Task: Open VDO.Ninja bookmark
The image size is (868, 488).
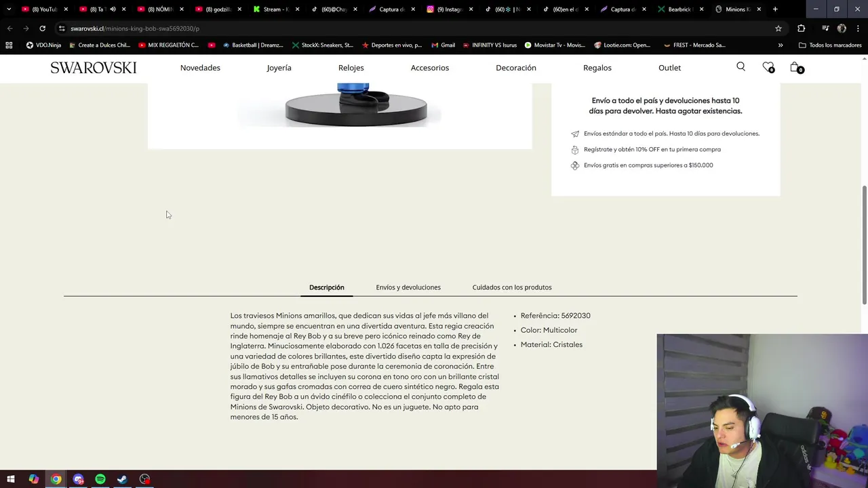Action: pyautogui.click(x=43, y=45)
